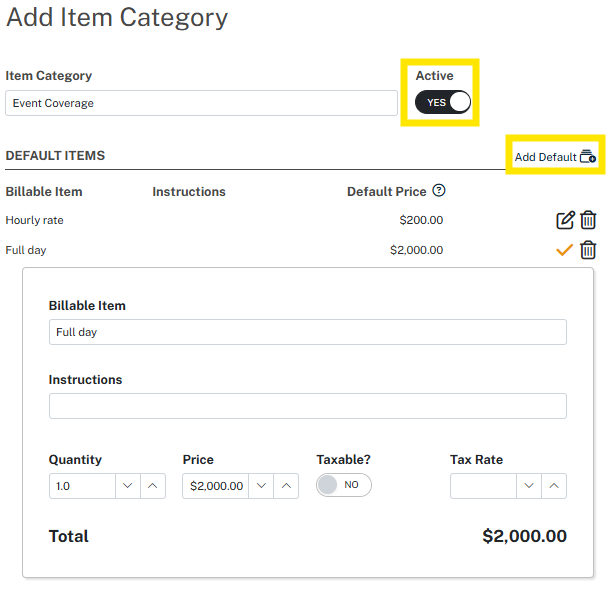Viewport: 615px width, 589px height.
Task: Decrease the Tax Rate value
Action: [529, 486]
